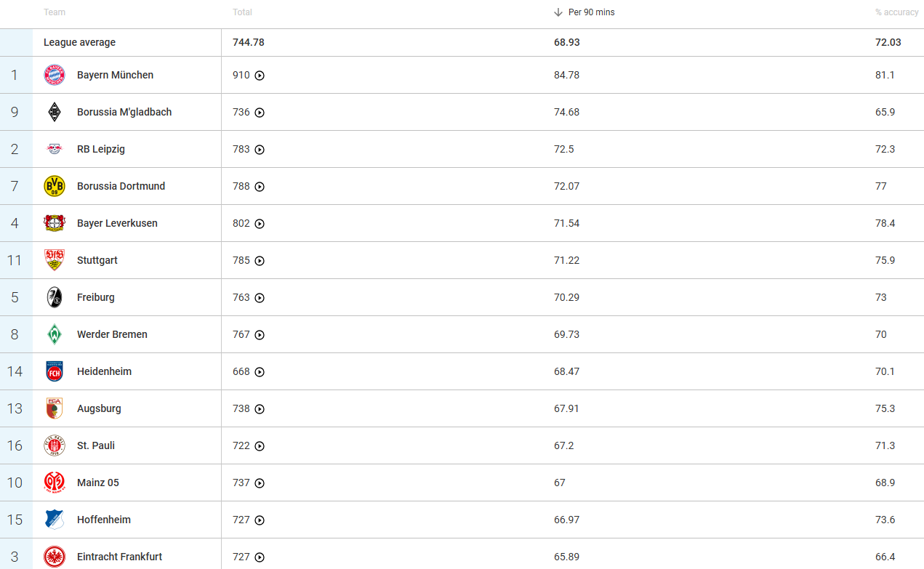Play video for Freiburg's 763 total
Image resolution: width=924 pixels, height=569 pixels.
pos(260,298)
